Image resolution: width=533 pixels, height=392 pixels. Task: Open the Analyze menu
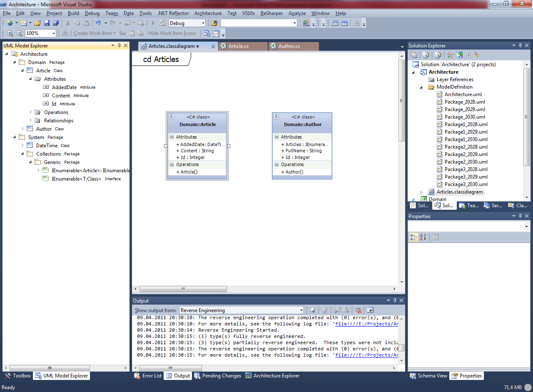pyautogui.click(x=297, y=13)
